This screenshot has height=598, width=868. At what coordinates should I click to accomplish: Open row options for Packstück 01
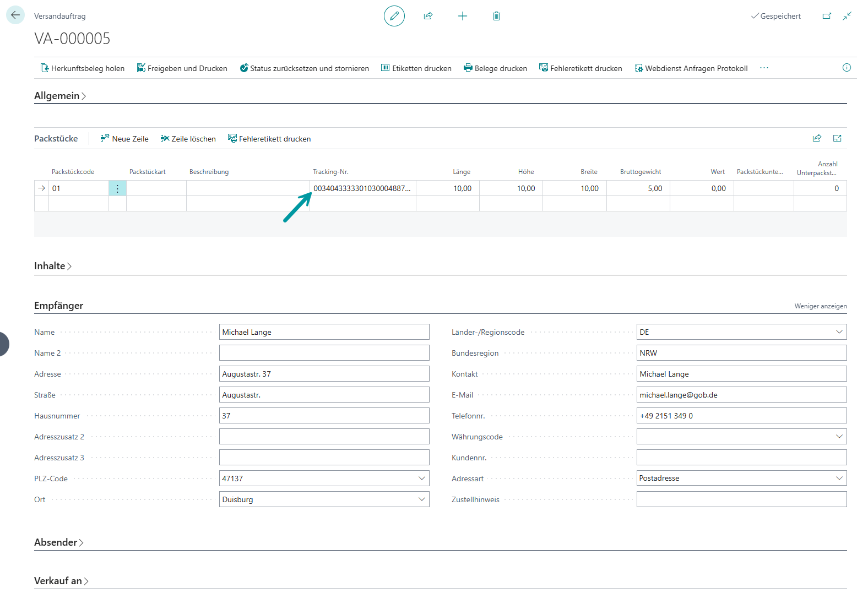tap(117, 188)
